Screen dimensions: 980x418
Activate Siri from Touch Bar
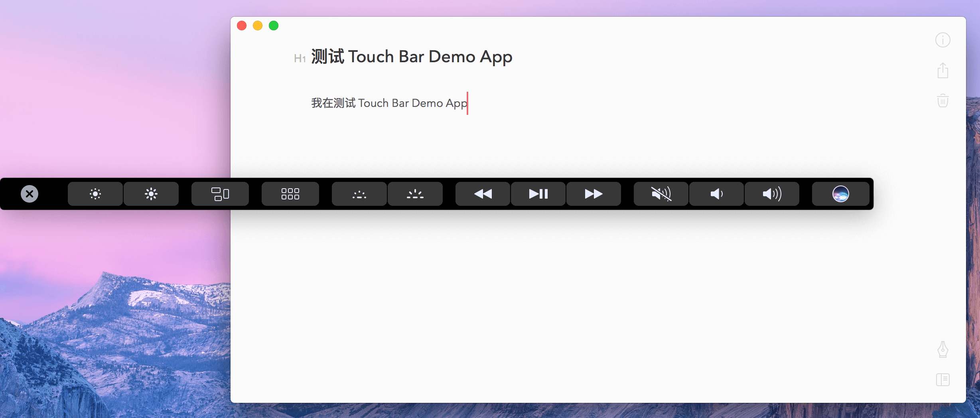coord(841,194)
